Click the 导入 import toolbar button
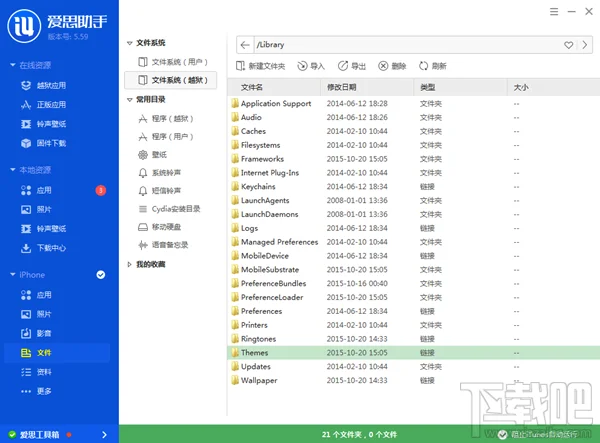600x443 pixels. [x=311, y=66]
